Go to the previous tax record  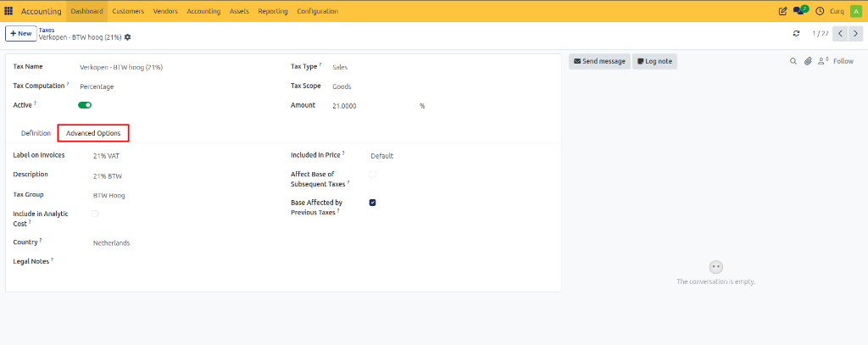point(840,34)
